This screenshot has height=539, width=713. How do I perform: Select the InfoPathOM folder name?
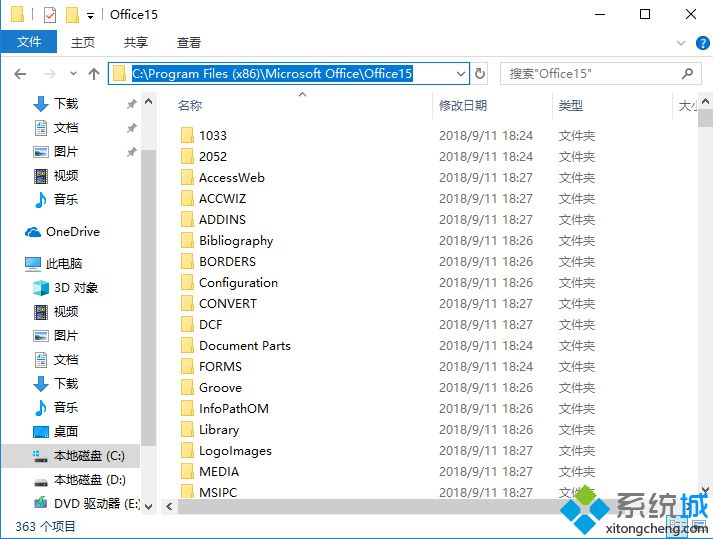(x=234, y=408)
